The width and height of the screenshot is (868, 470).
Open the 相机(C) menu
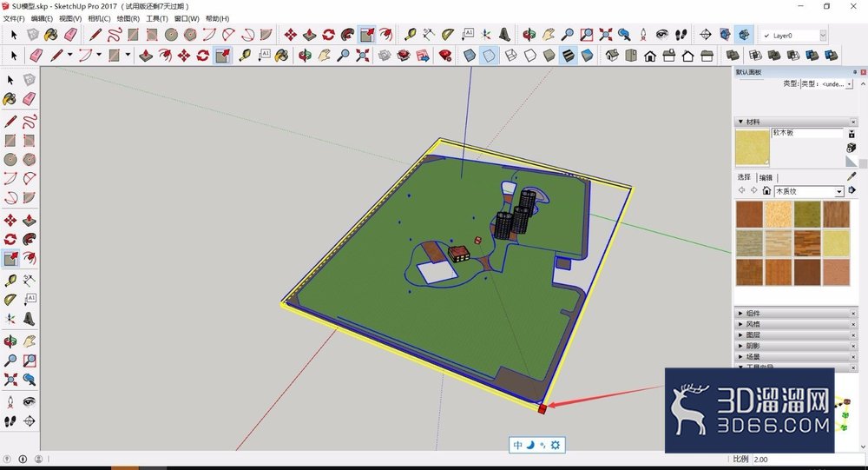click(99, 19)
